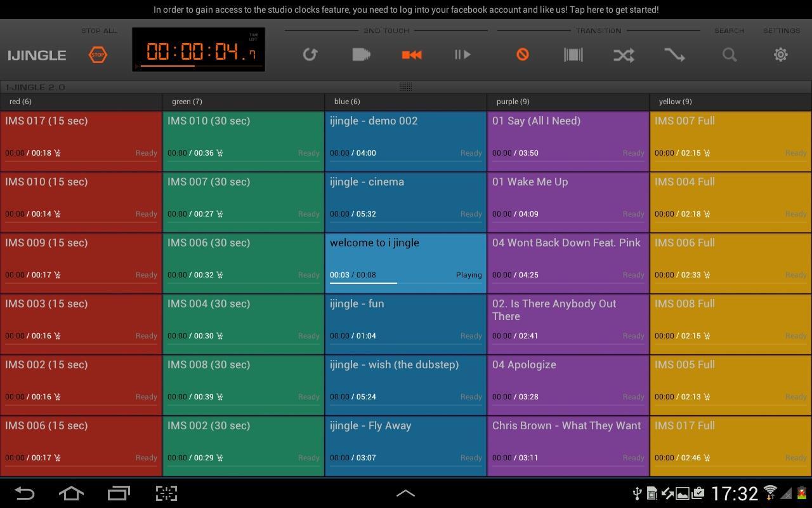Screen dimensions: 812x508
Task: Play yellow jingle IMS 006 Full
Action: [731, 263]
